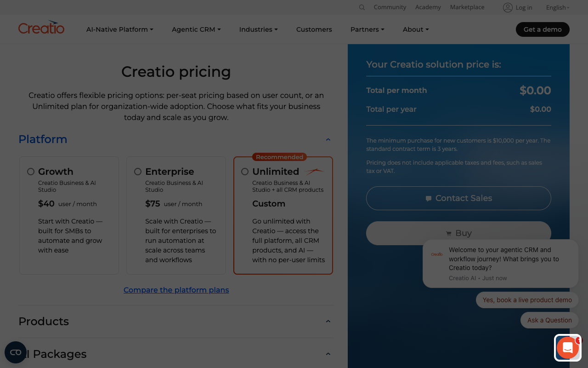Click the Recommended badge on Unlimited plan

tap(279, 157)
